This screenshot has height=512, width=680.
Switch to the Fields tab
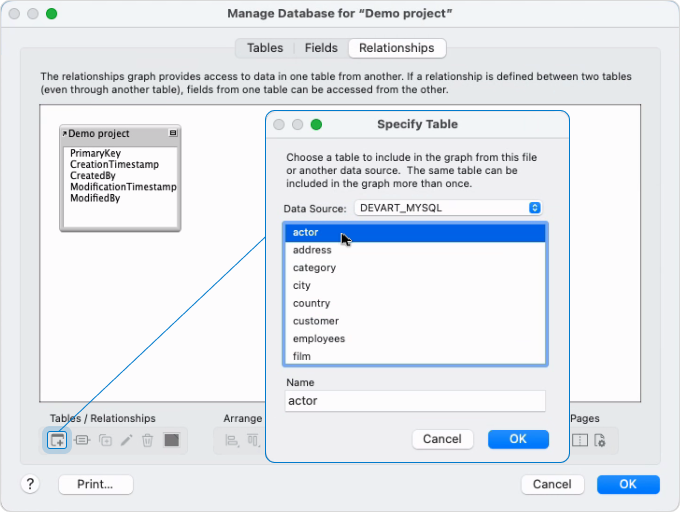tap(321, 48)
